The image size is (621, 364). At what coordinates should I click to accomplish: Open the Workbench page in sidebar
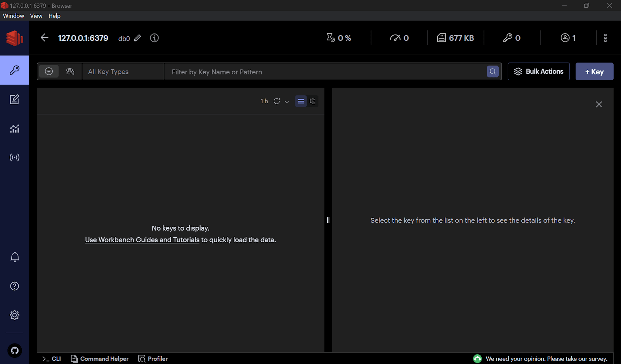[x=14, y=100]
